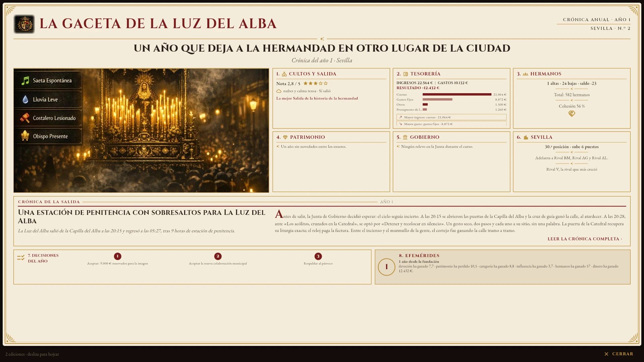The width and height of the screenshot is (644, 362).
Task: Click the Patrimonio gem icon
Action: pyautogui.click(x=285, y=137)
